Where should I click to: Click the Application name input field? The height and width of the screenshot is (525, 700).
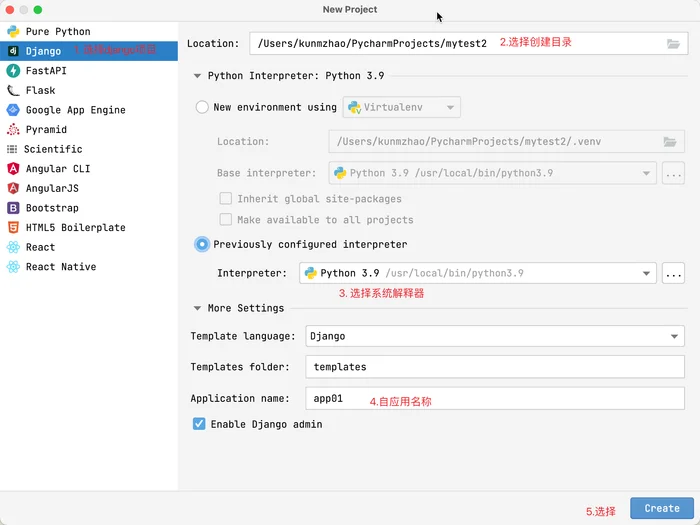pos(495,398)
